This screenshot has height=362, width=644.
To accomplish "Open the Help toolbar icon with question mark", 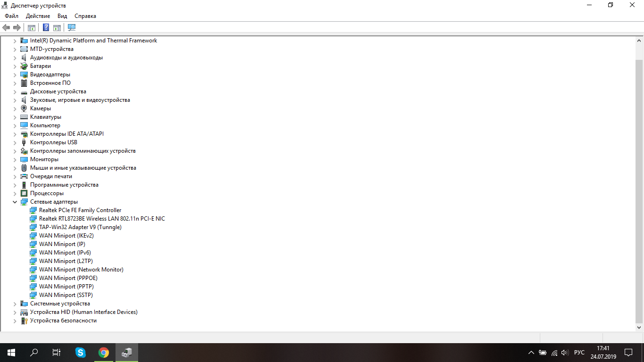I will 46,28.
